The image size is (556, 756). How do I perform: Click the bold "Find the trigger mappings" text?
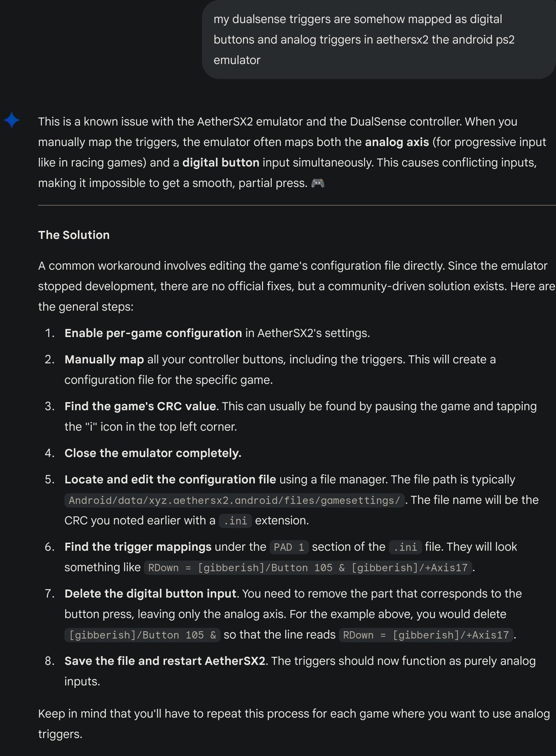click(x=138, y=547)
